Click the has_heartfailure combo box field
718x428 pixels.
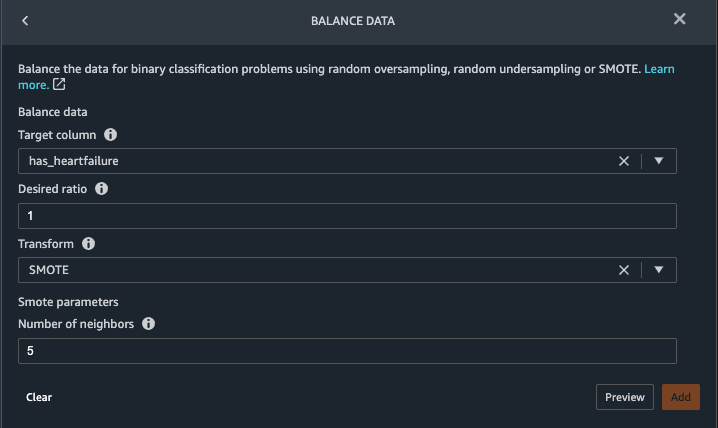point(300,161)
